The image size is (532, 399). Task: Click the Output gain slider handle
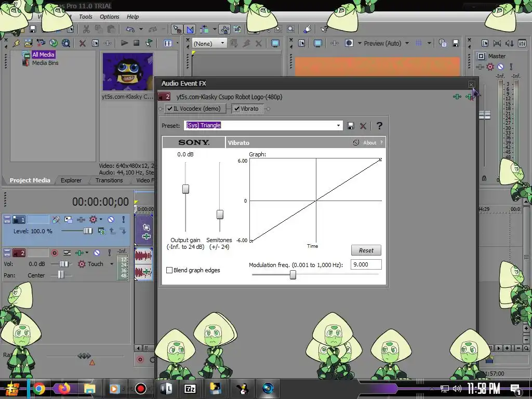pyautogui.click(x=185, y=189)
